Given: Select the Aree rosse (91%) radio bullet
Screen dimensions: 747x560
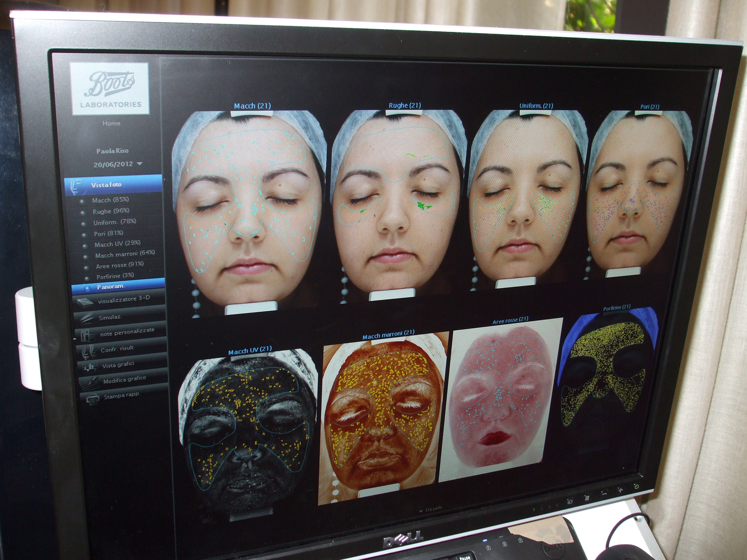Looking at the screenshot, I should [x=86, y=267].
